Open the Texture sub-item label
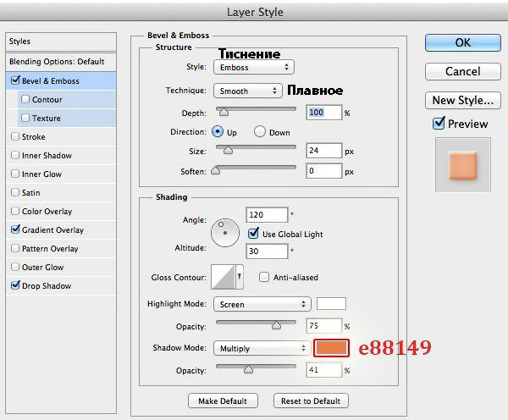This screenshot has height=420, width=508. coord(47,119)
